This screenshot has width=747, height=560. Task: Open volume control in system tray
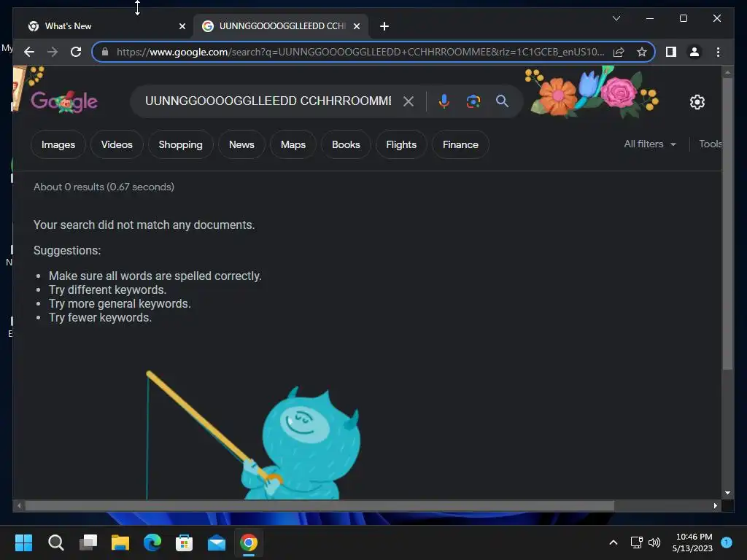coord(654,542)
